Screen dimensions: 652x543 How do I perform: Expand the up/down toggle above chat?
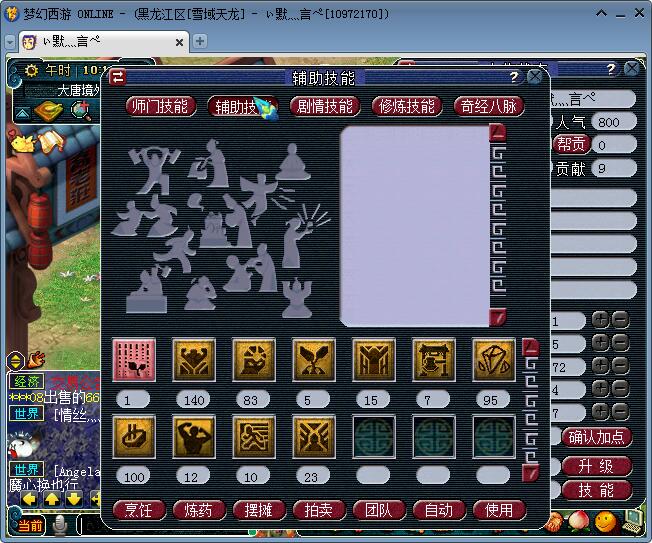(15, 361)
